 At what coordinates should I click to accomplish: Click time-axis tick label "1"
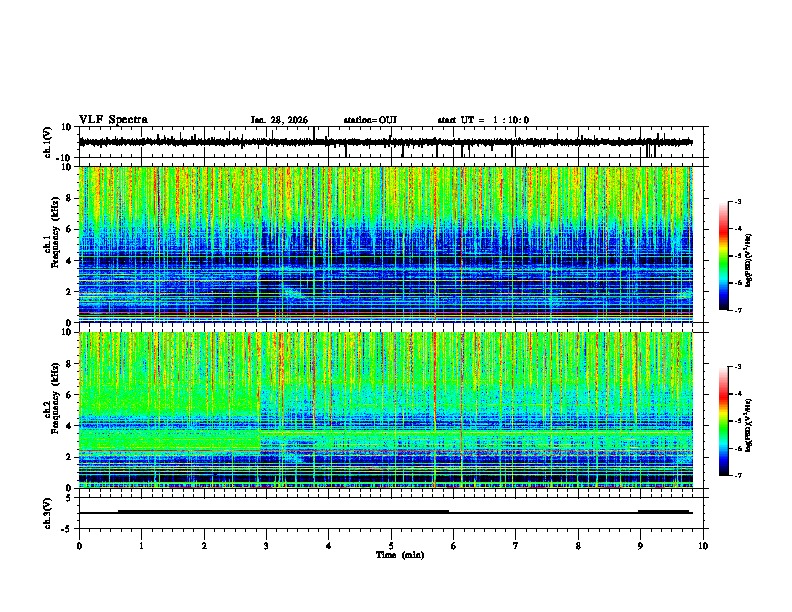tap(141, 546)
